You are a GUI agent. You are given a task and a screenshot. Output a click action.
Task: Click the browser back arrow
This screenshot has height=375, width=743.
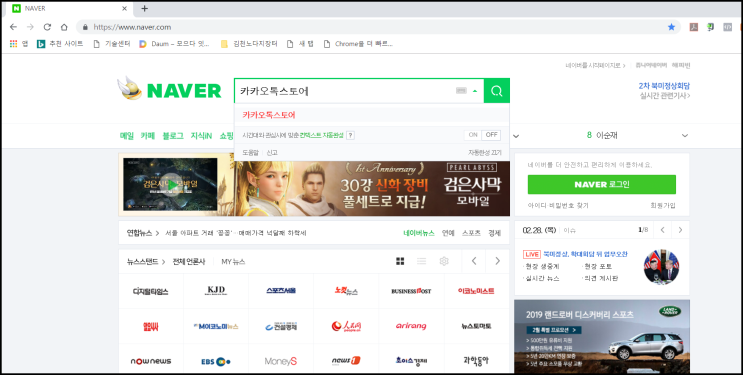13,27
